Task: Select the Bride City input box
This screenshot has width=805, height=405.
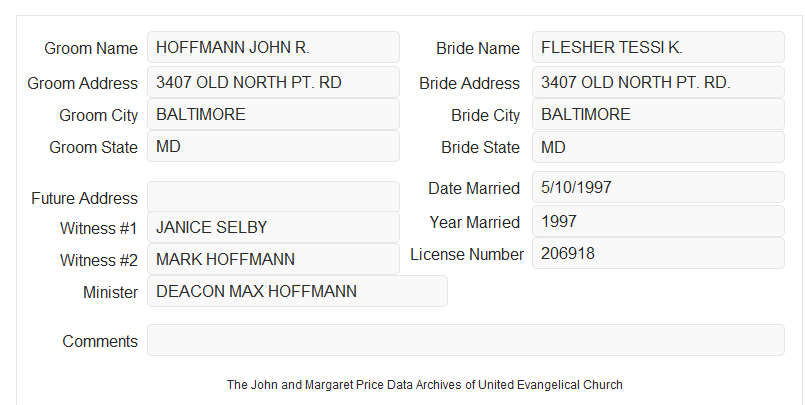Action: coord(658,114)
